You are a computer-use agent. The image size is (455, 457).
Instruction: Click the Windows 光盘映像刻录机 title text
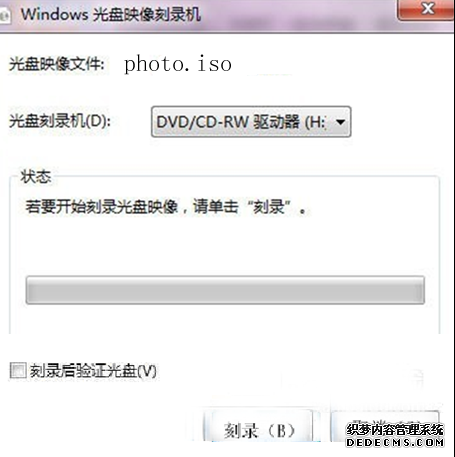pos(111,15)
